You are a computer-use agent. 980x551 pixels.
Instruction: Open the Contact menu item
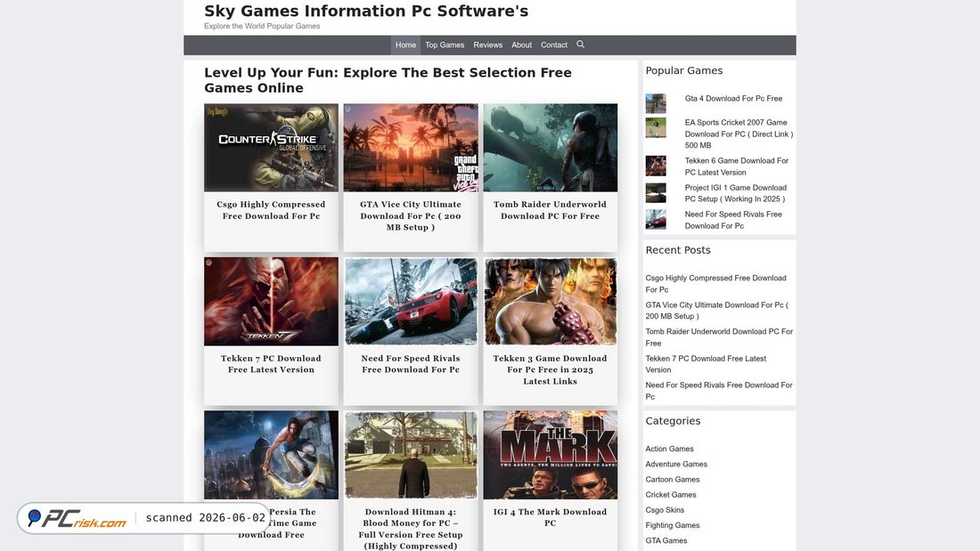tap(554, 45)
